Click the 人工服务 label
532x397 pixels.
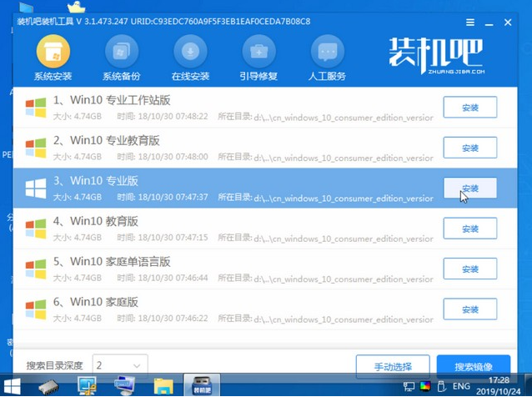[327, 76]
